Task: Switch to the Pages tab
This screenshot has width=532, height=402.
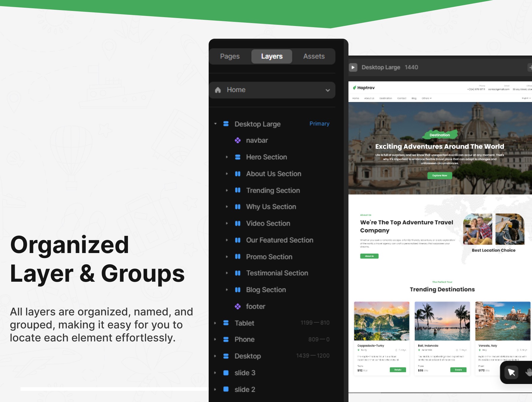Action: [230, 56]
